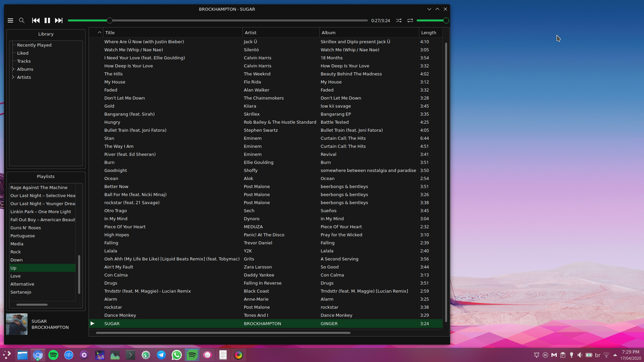The width and height of the screenshot is (644, 362).
Task: Adjust the volume slider handle
Action: point(446,20)
